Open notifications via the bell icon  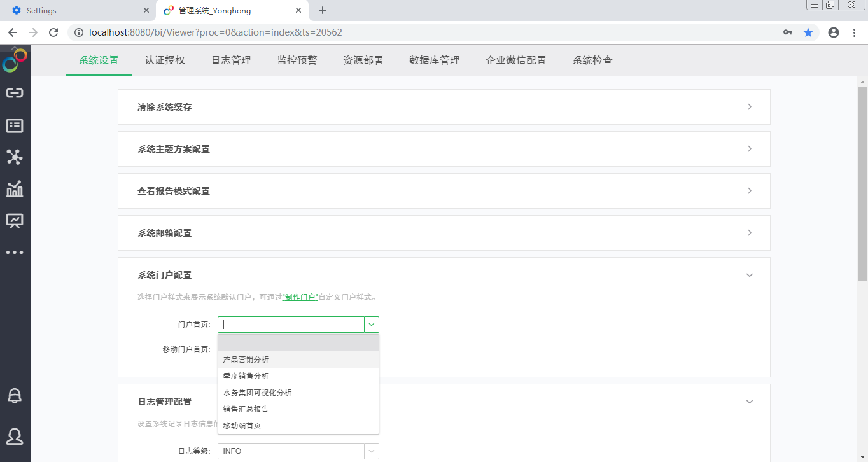pyautogui.click(x=15, y=395)
